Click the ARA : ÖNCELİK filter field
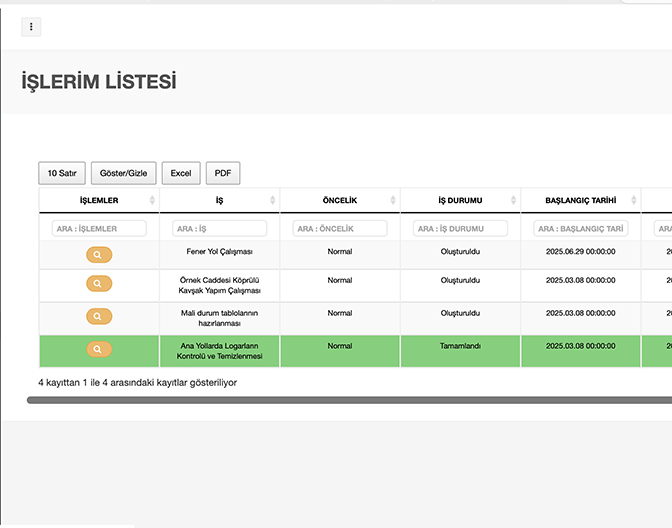672x528 pixels. tap(339, 229)
